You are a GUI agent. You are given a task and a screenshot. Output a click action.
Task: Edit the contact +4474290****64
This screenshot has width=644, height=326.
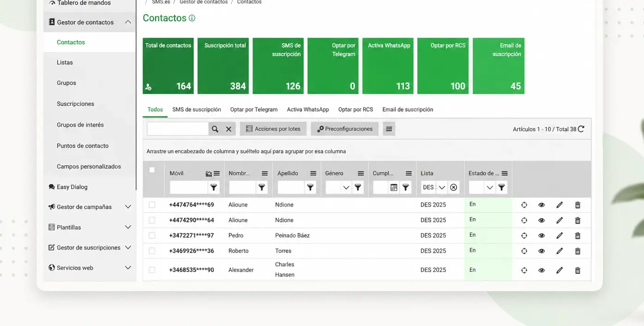560,220
